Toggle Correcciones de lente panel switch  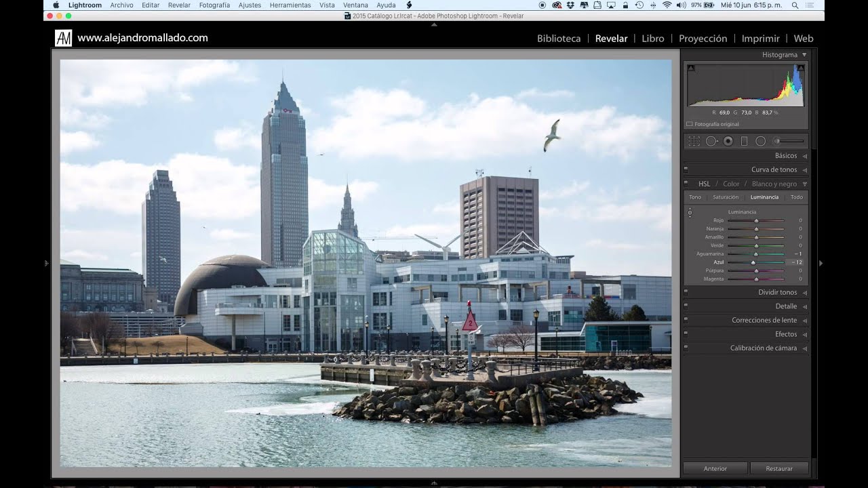pos(686,320)
